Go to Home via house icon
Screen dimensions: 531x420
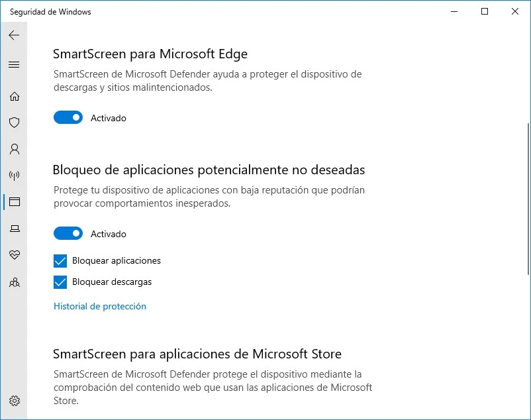click(x=14, y=96)
